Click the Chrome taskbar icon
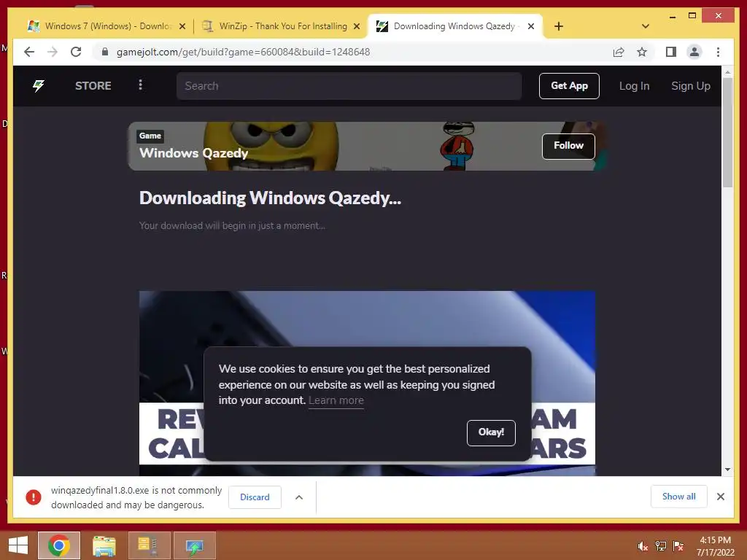Viewport: 747px width, 560px height. tap(58, 545)
